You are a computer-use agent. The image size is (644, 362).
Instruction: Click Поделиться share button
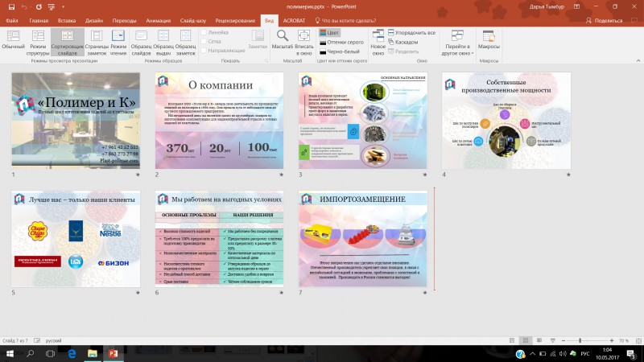[605, 21]
